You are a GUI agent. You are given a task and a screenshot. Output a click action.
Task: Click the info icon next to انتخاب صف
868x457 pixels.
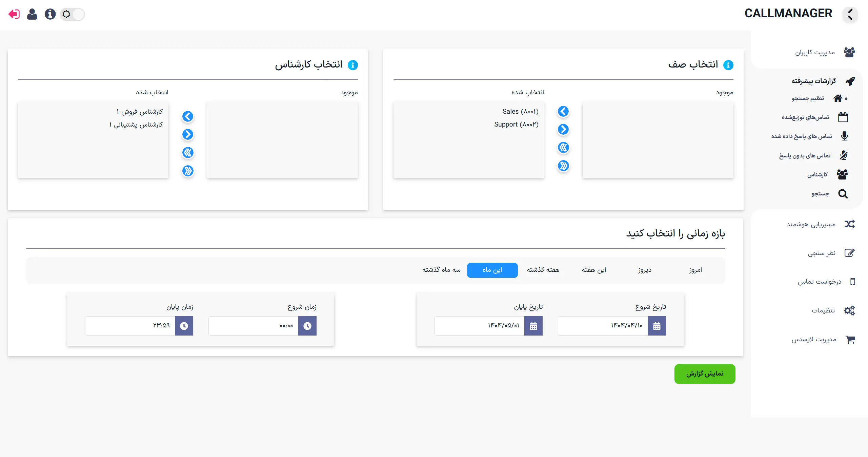tap(728, 65)
